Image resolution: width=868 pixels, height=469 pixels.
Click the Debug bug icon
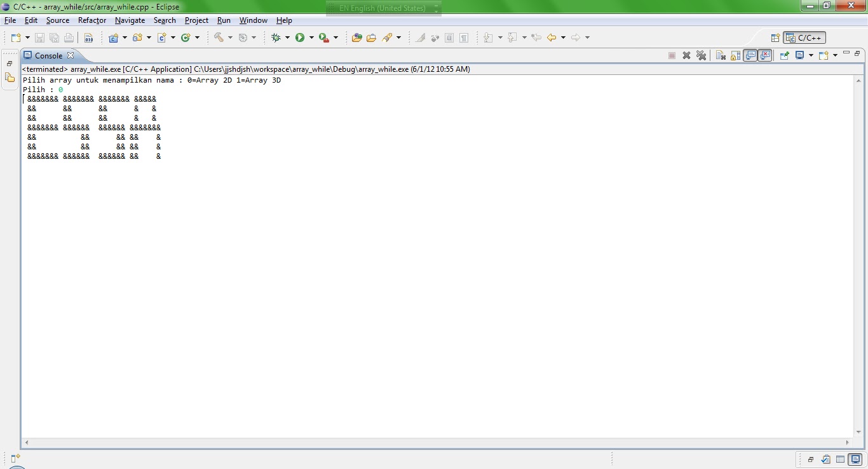coord(276,37)
